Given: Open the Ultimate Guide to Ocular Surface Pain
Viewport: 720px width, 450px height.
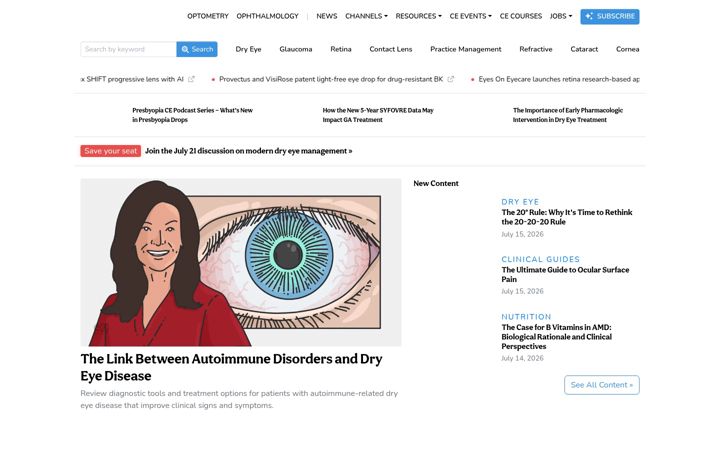Looking at the screenshot, I should [x=565, y=274].
